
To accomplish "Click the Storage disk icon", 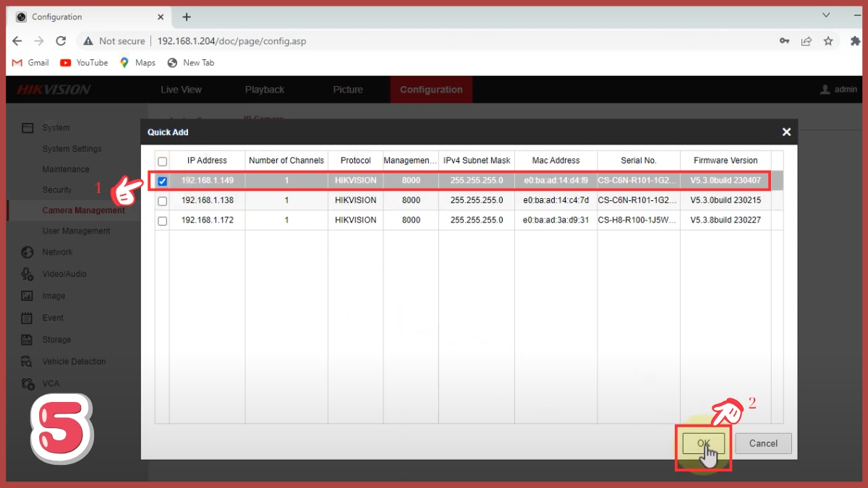I will [27, 340].
